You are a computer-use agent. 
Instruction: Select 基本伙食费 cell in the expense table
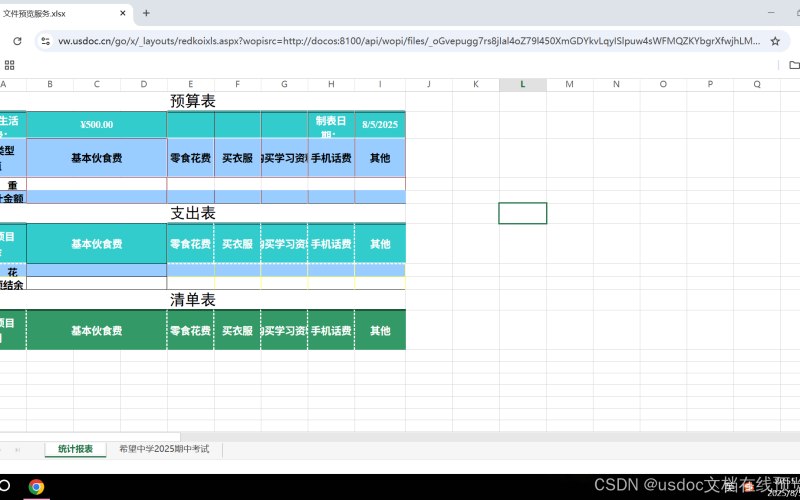(x=96, y=244)
